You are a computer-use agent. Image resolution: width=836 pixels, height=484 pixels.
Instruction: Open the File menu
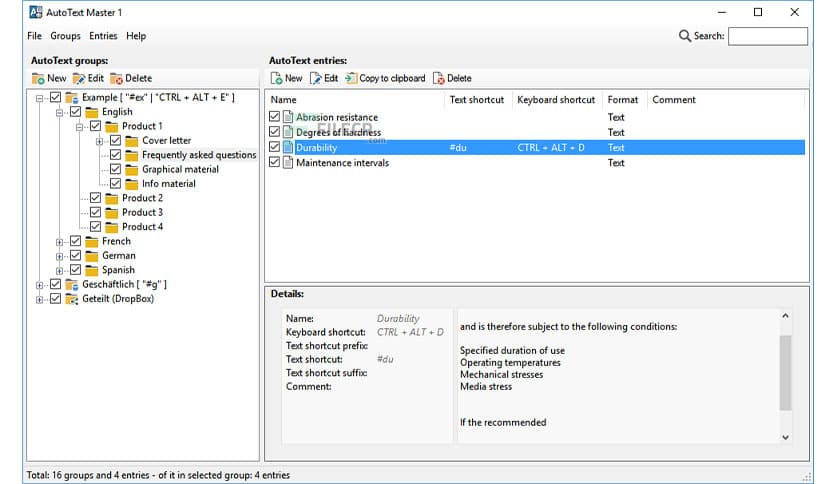point(34,36)
